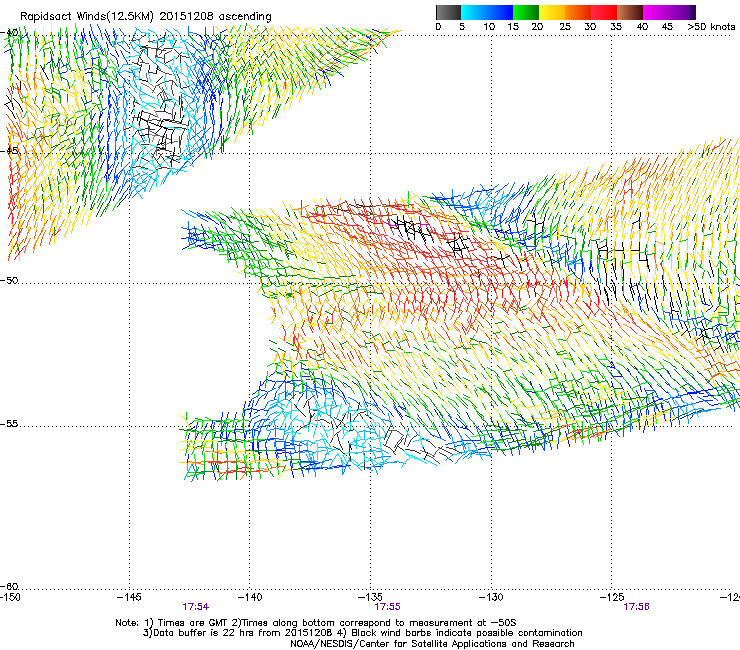Click the -130 longitude axis label
This screenshot has width=740, height=650.
coord(491,597)
